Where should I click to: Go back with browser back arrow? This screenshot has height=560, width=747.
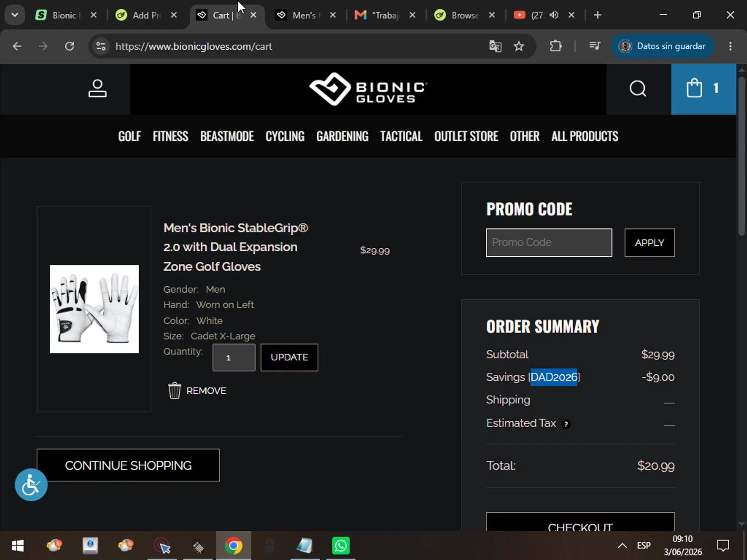[x=17, y=46]
